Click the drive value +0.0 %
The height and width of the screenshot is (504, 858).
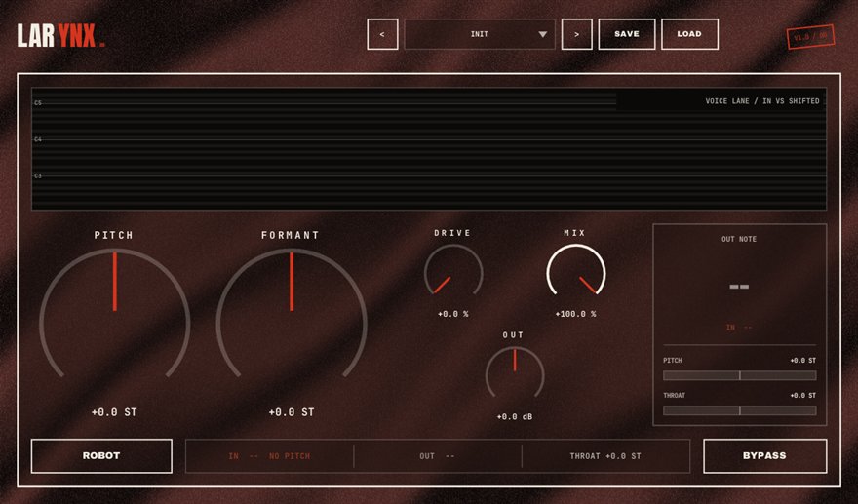[x=453, y=314]
